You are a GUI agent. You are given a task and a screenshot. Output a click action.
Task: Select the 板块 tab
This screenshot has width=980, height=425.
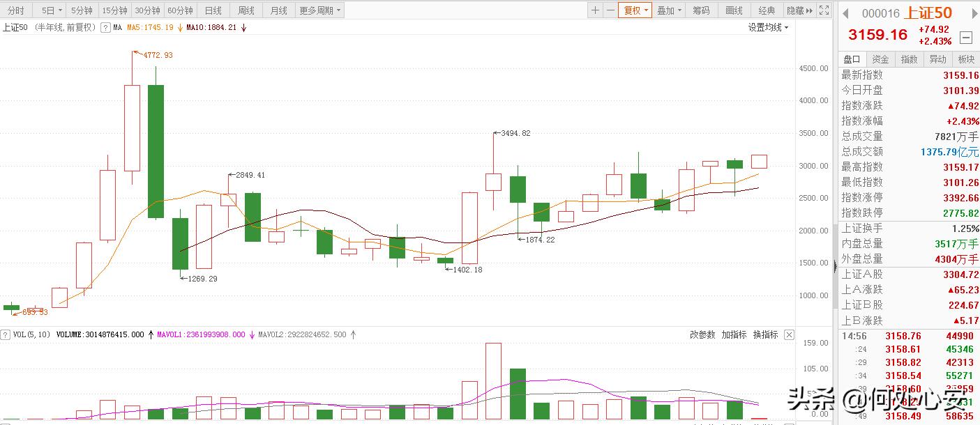point(966,59)
